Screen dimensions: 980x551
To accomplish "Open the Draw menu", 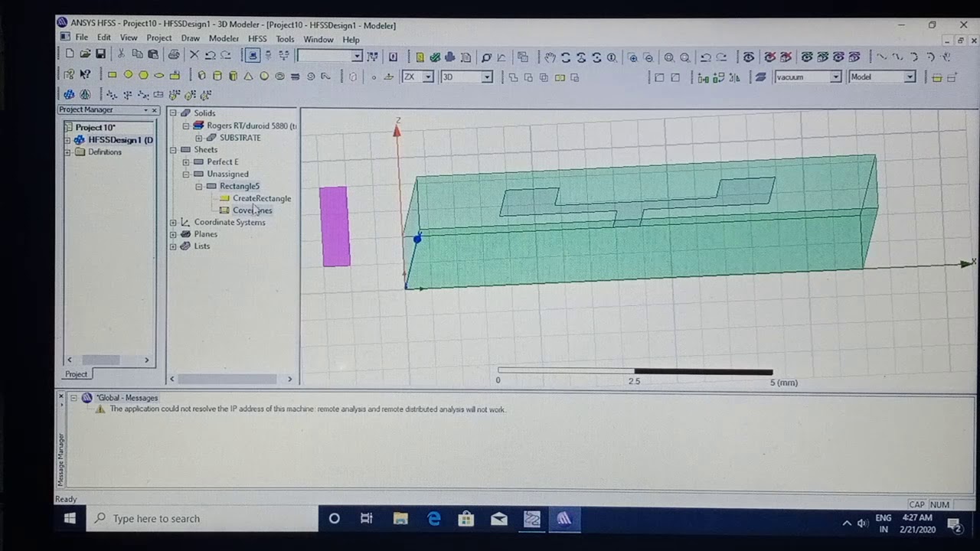I will (x=190, y=38).
